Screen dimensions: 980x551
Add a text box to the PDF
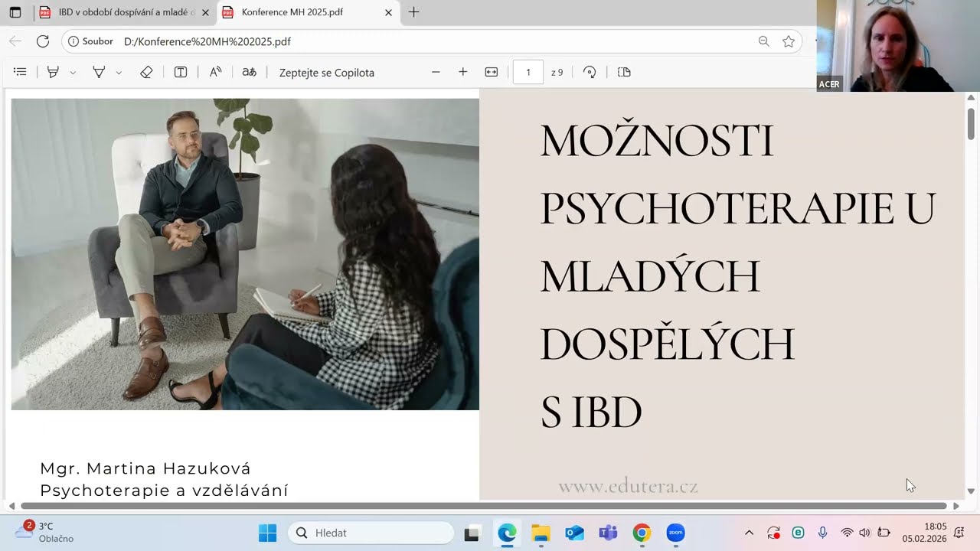181,72
